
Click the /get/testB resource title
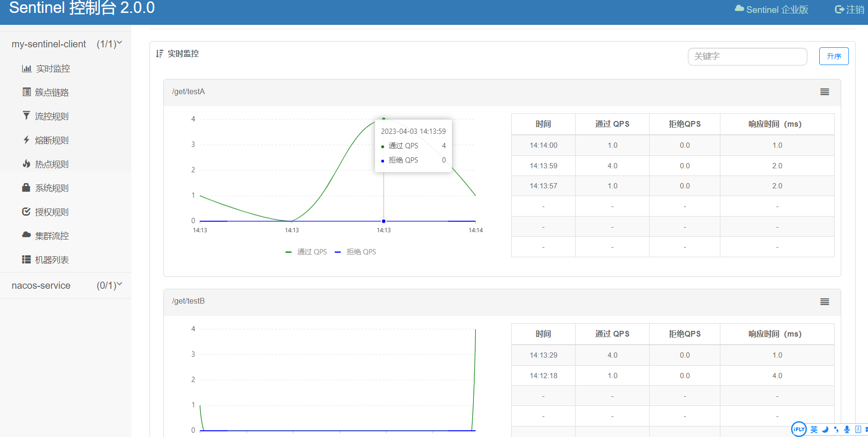coord(188,301)
